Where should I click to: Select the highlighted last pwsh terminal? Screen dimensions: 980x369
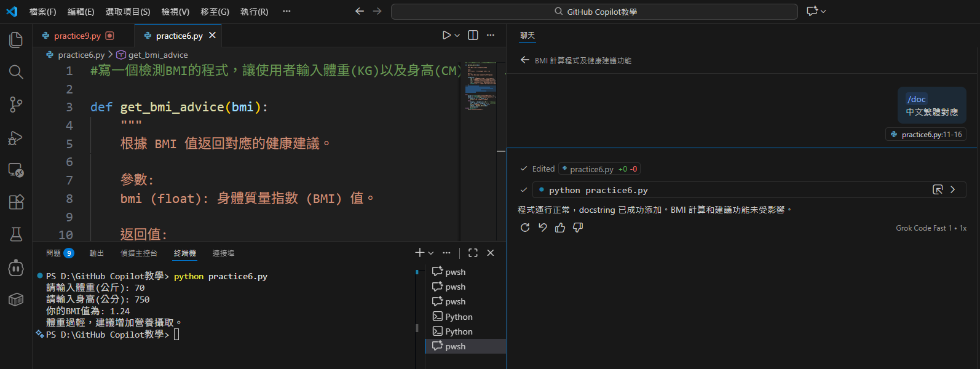(465, 346)
